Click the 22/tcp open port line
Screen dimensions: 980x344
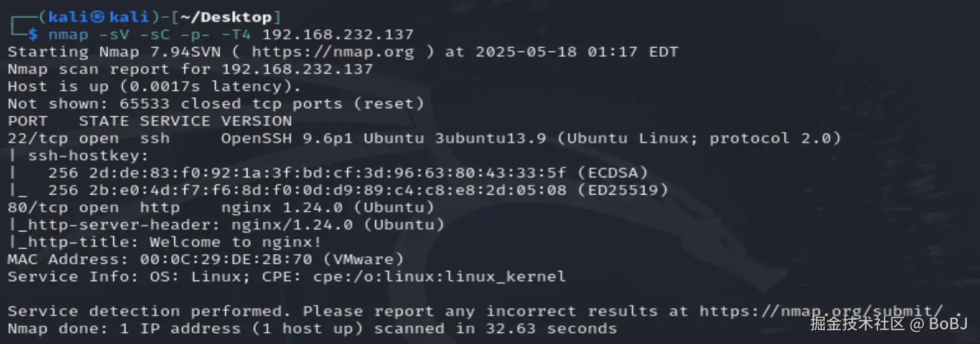point(62,138)
